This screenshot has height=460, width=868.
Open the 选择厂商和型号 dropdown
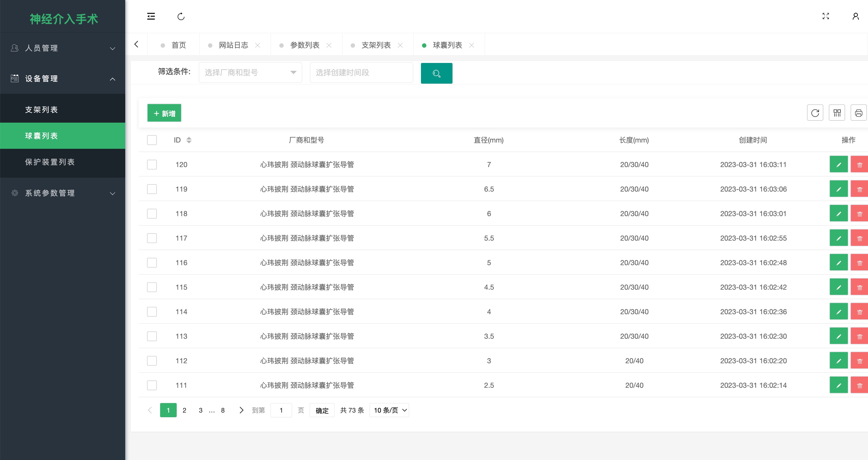250,72
